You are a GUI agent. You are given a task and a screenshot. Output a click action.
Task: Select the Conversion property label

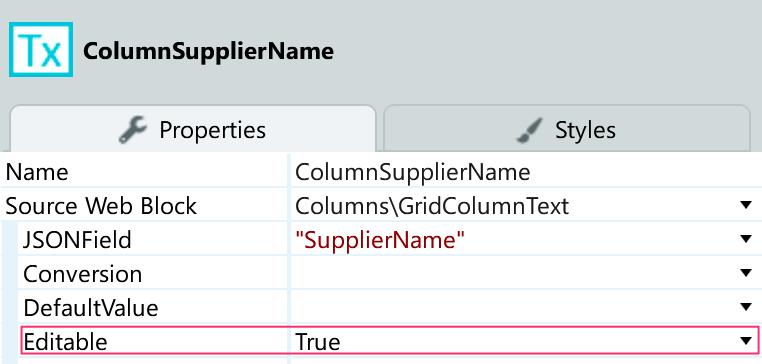click(83, 274)
